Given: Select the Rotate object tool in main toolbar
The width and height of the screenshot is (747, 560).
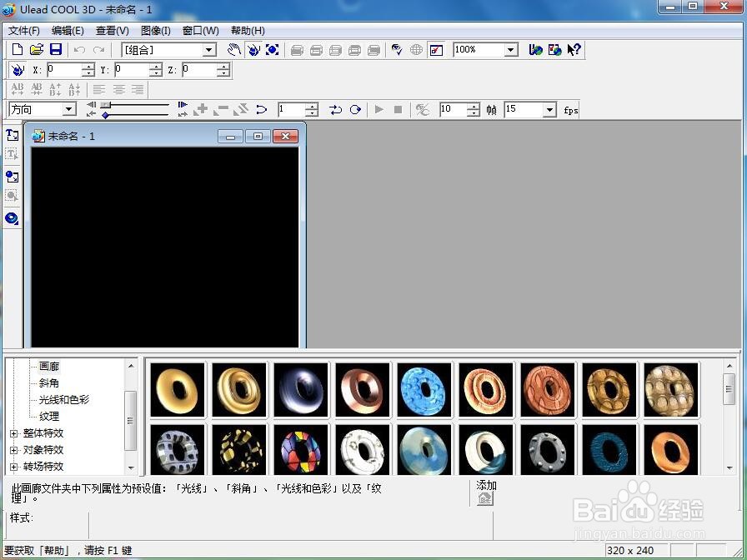Looking at the screenshot, I should click(253, 49).
